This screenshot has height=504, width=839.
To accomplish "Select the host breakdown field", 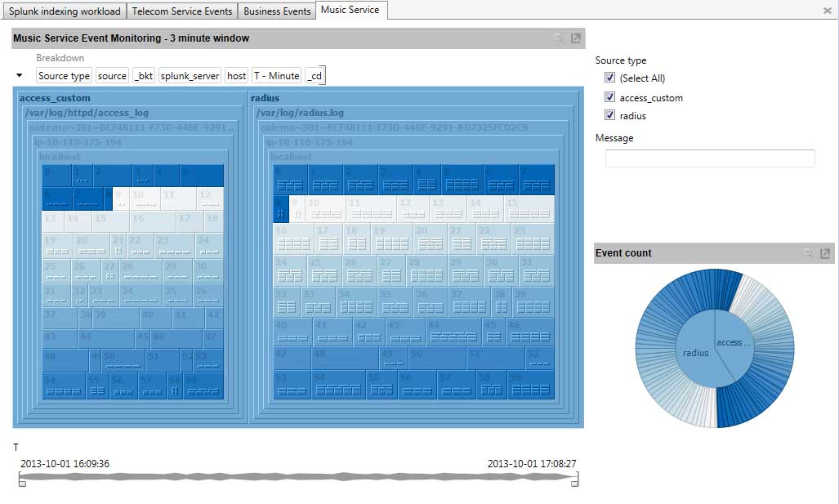I will tap(236, 76).
